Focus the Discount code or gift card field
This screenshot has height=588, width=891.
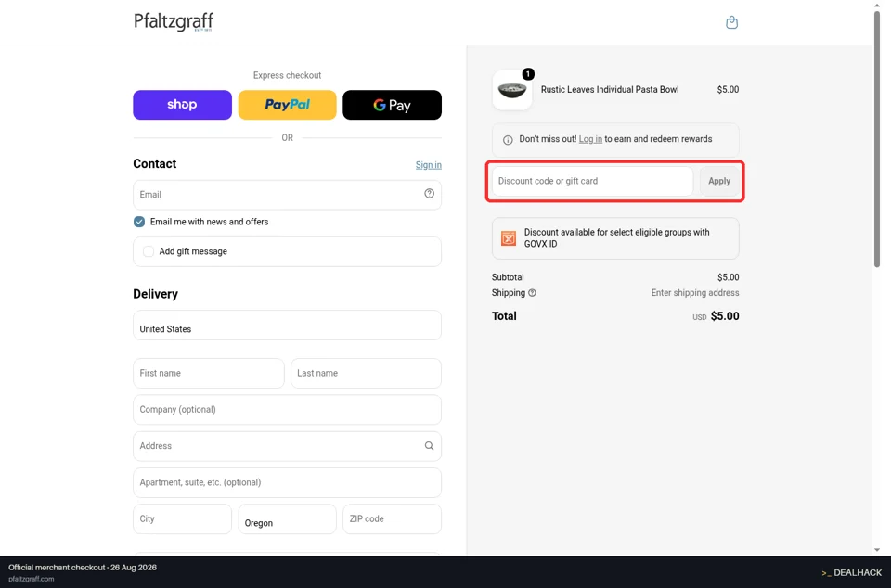click(593, 181)
